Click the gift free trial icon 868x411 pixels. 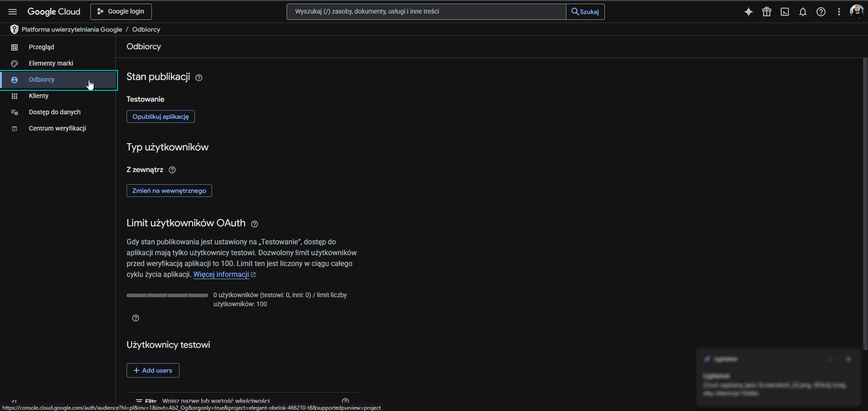(767, 12)
